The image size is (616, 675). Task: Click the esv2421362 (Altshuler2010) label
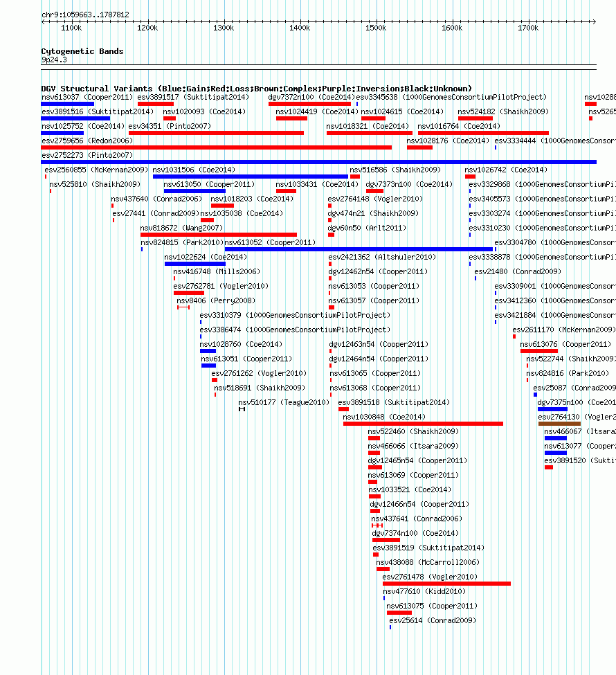382,257
